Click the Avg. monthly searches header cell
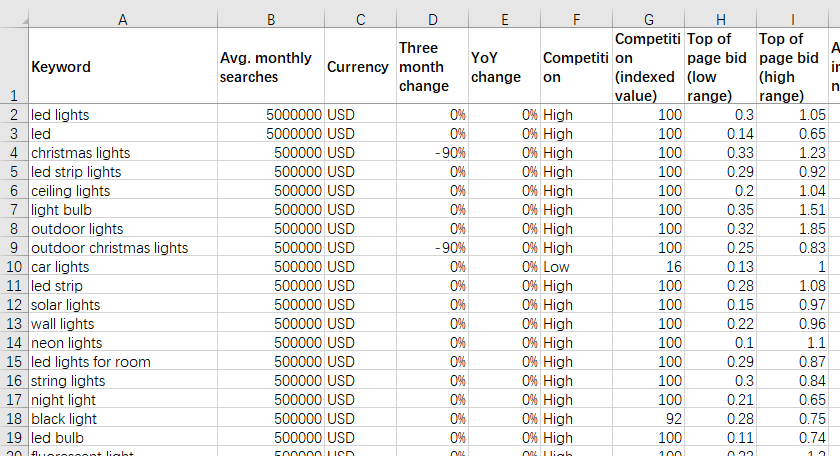This screenshot has width=840, height=456. [270, 67]
